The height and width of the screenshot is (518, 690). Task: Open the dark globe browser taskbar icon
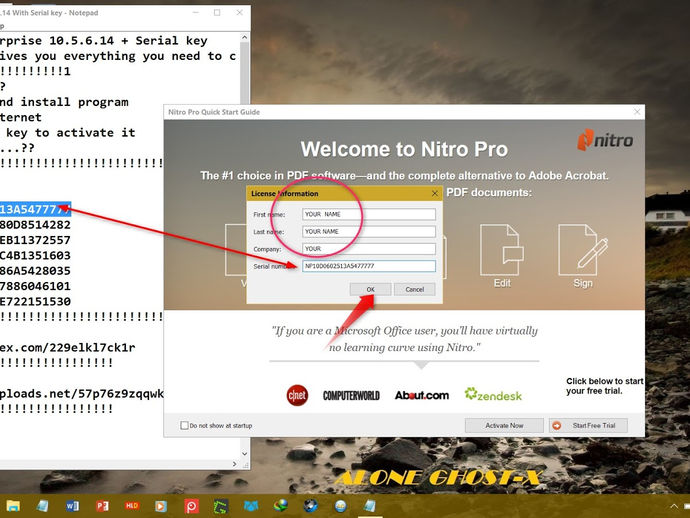click(310, 506)
